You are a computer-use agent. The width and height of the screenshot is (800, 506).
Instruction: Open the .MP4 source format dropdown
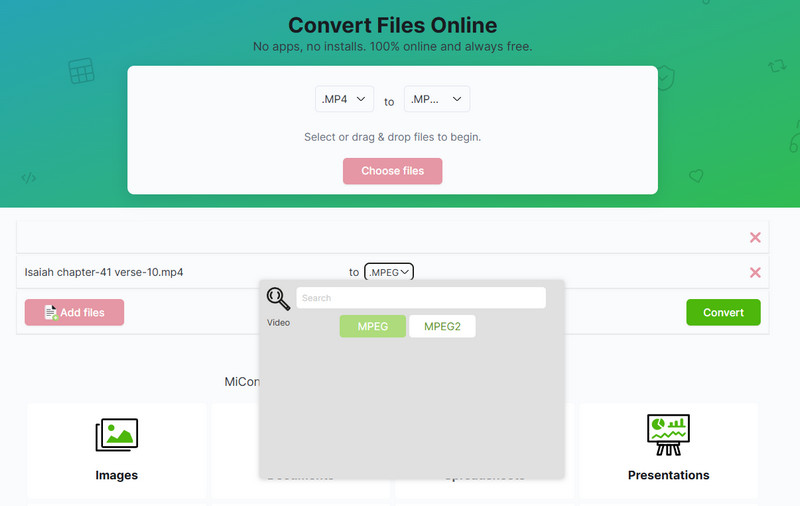point(344,99)
